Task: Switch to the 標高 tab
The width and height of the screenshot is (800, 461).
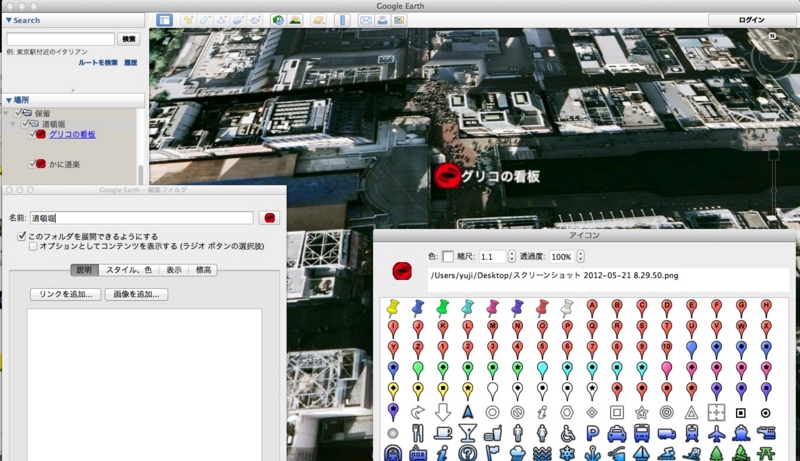Action: [x=203, y=270]
